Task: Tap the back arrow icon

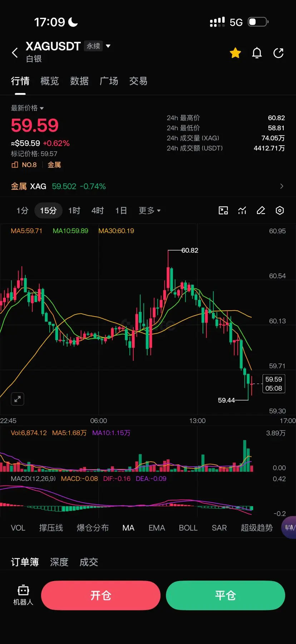Action: 15,53
